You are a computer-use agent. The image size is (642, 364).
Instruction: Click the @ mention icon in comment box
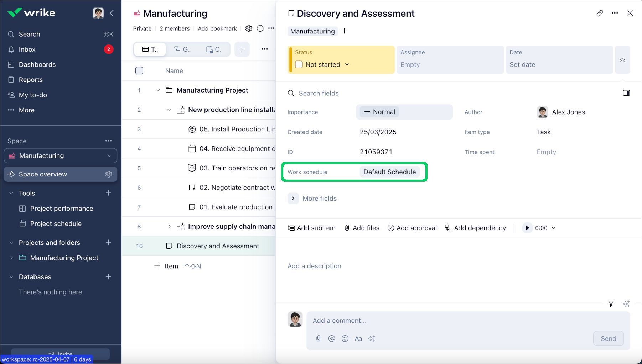[x=331, y=338]
